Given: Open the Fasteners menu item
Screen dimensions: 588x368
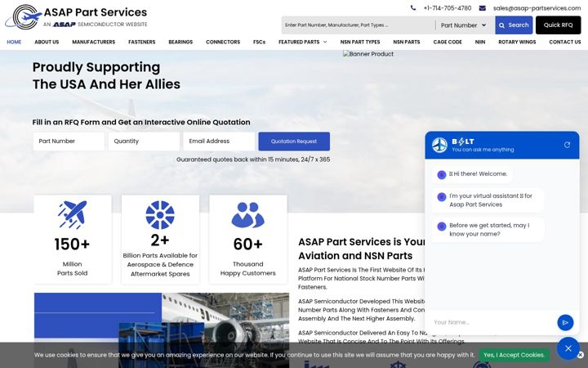Looking at the screenshot, I should pyautogui.click(x=142, y=42).
